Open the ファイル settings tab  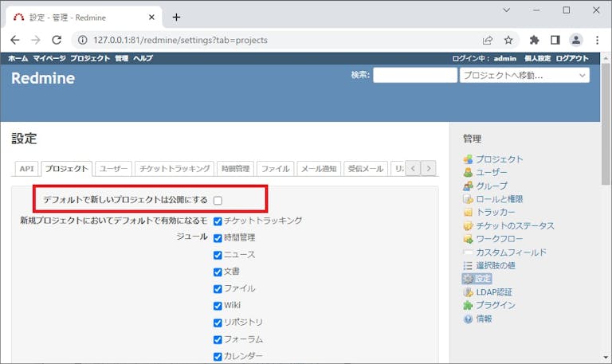[x=275, y=169]
